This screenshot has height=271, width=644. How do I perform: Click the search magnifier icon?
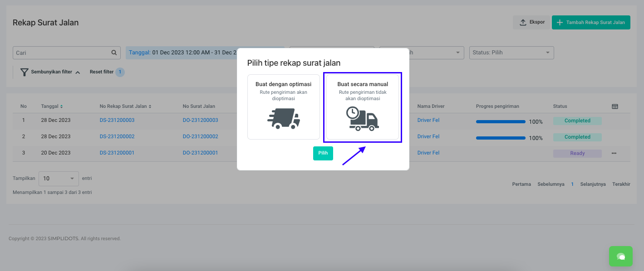[114, 53]
